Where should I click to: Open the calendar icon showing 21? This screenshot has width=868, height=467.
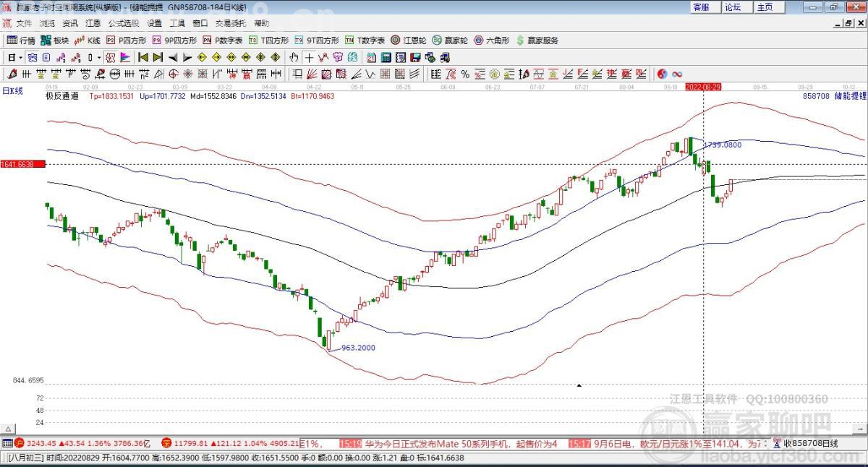point(371,57)
